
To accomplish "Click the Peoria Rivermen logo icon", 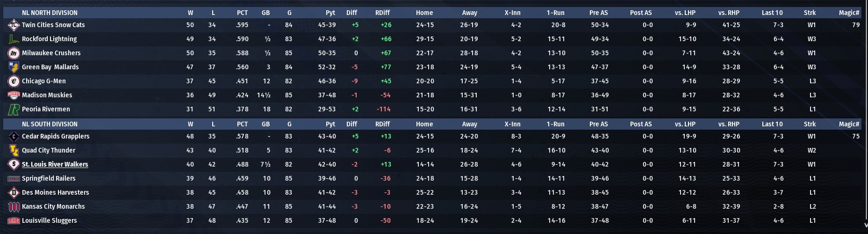I will pos(14,109).
